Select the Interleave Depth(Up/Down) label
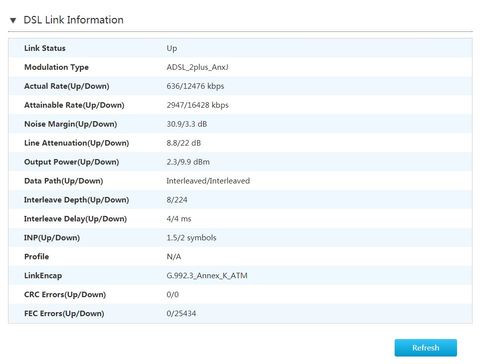480x364 pixels. click(76, 200)
